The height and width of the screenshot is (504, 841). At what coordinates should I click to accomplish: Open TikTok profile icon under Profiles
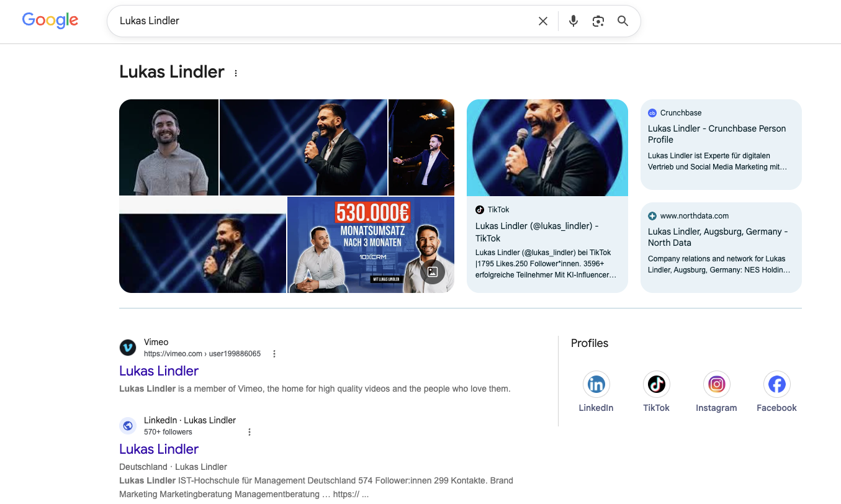tap(656, 385)
